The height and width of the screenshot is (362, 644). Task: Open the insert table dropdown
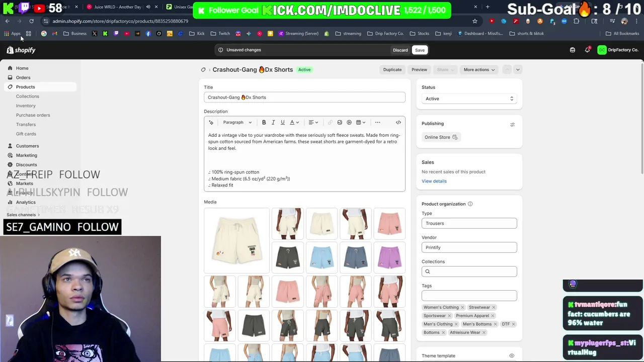coord(360,122)
